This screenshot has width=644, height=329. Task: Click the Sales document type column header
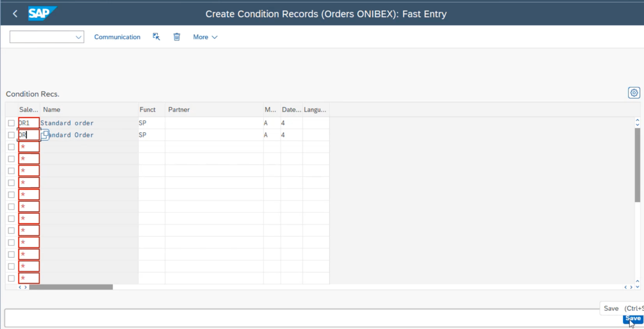(x=29, y=110)
